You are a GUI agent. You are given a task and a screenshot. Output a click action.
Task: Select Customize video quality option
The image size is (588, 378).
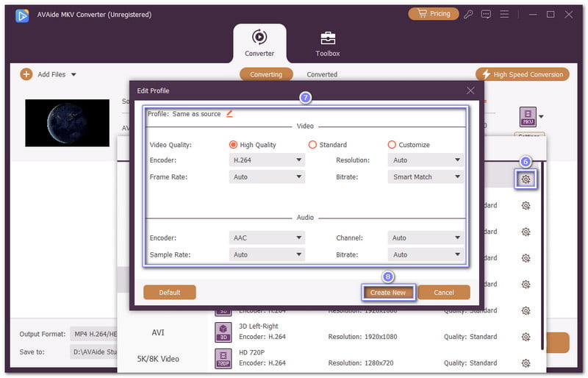(392, 145)
